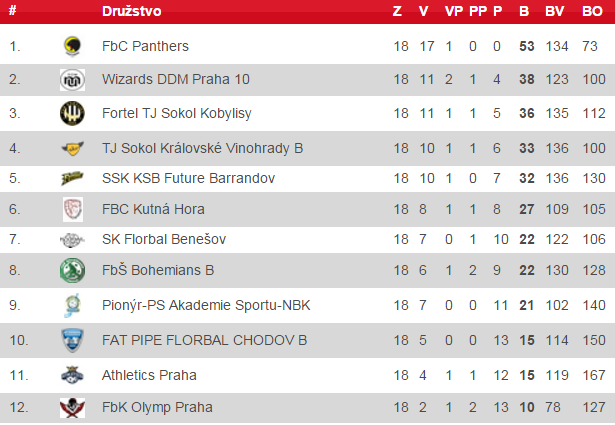The image size is (615, 425).
Task: Click the Družstvo column header
Action: 131,12
